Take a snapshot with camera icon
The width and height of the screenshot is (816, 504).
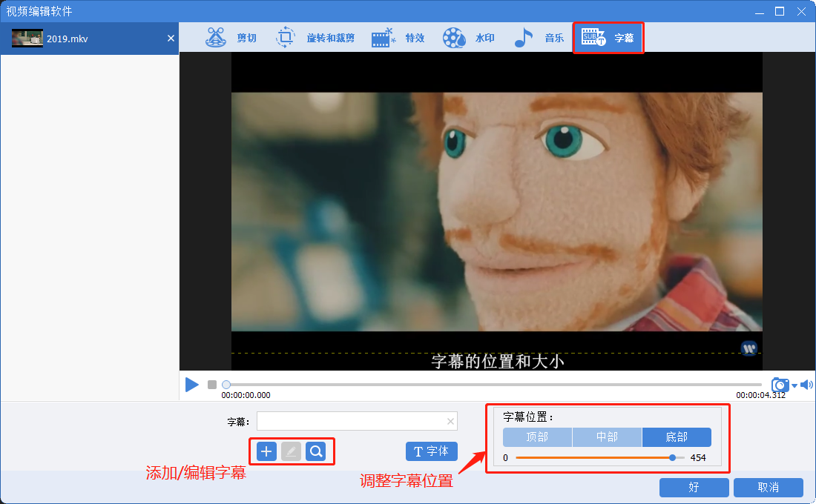tap(780, 385)
